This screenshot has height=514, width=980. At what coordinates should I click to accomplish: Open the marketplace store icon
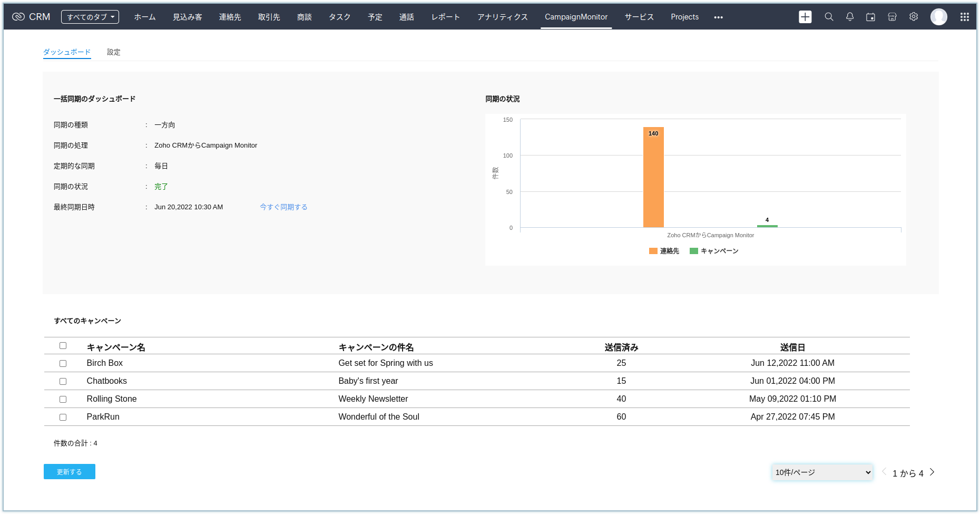pos(892,17)
